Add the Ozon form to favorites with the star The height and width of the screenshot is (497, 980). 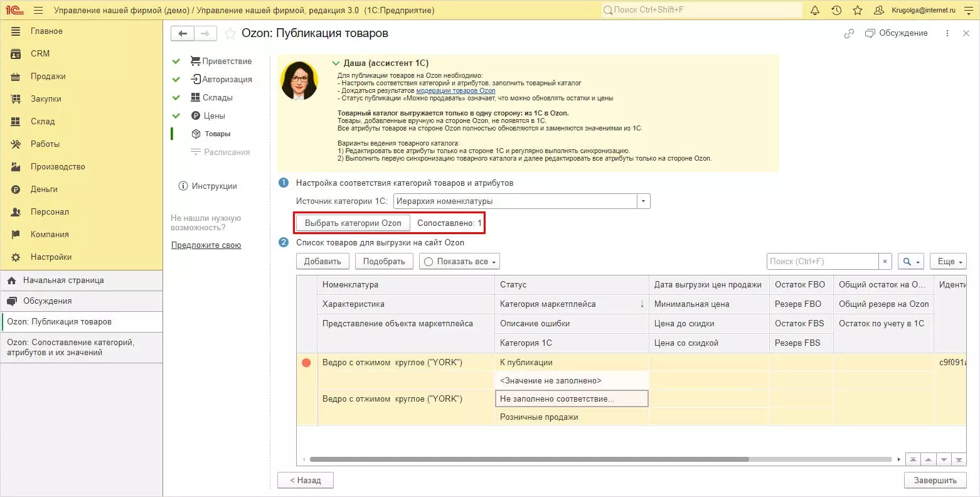(x=230, y=33)
